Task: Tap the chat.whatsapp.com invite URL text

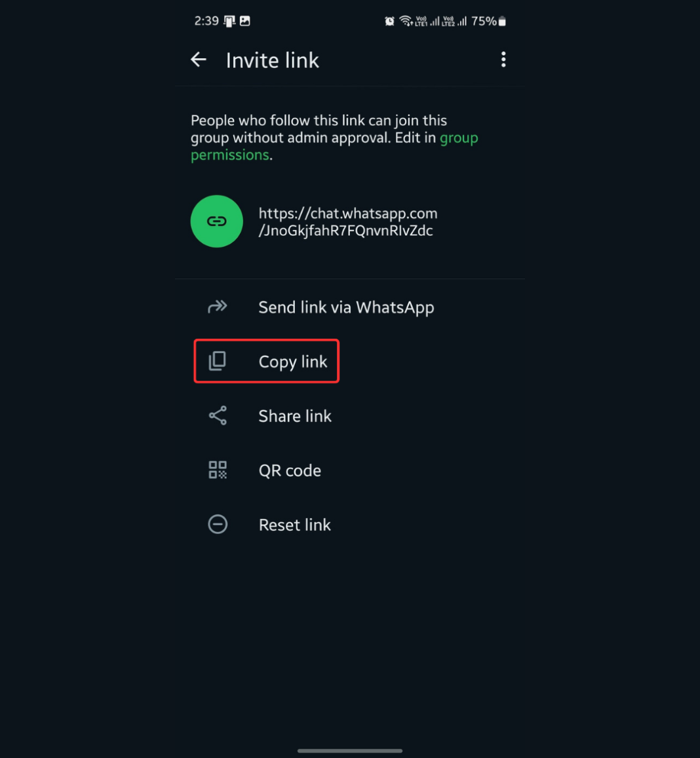Action: point(347,222)
